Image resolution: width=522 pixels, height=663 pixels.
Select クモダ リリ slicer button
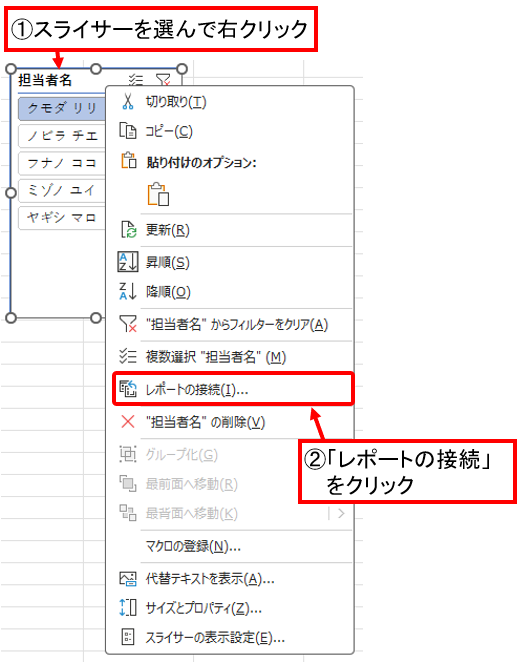coord(62,108)
